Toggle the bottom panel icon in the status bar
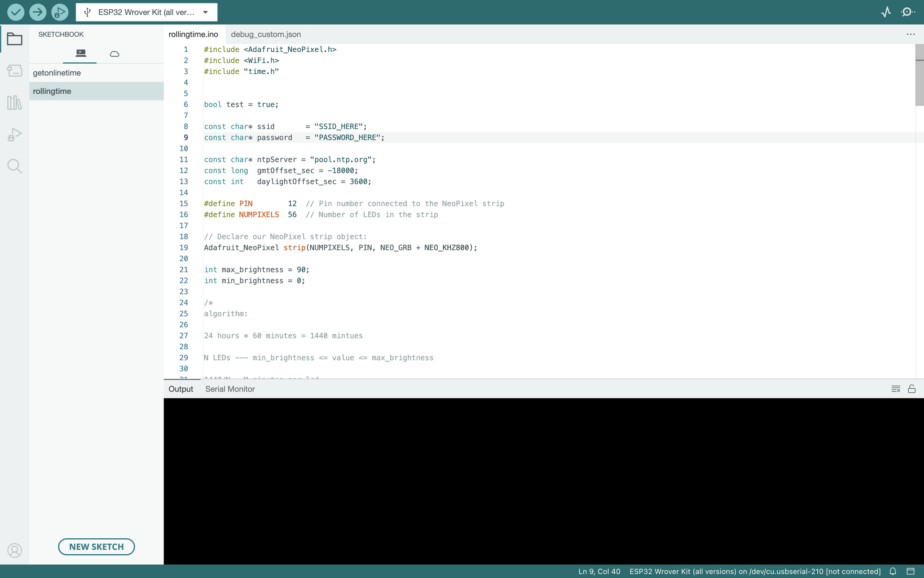The height and width of the screenshot is (578, 924). tap(911, 571)
